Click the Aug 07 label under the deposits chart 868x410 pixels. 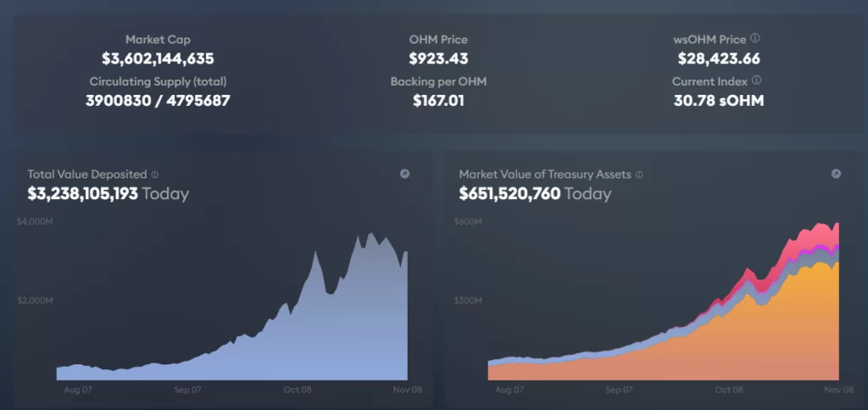(x=76, y=390)
